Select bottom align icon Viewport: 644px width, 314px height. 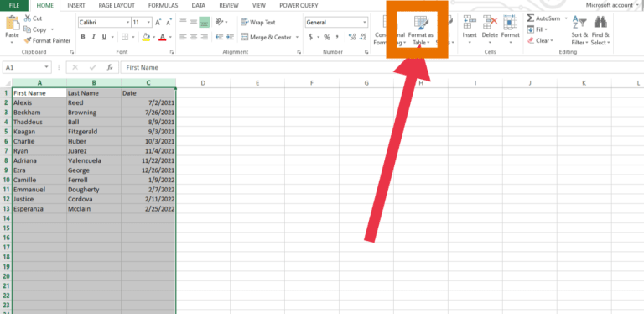point(204,22)
